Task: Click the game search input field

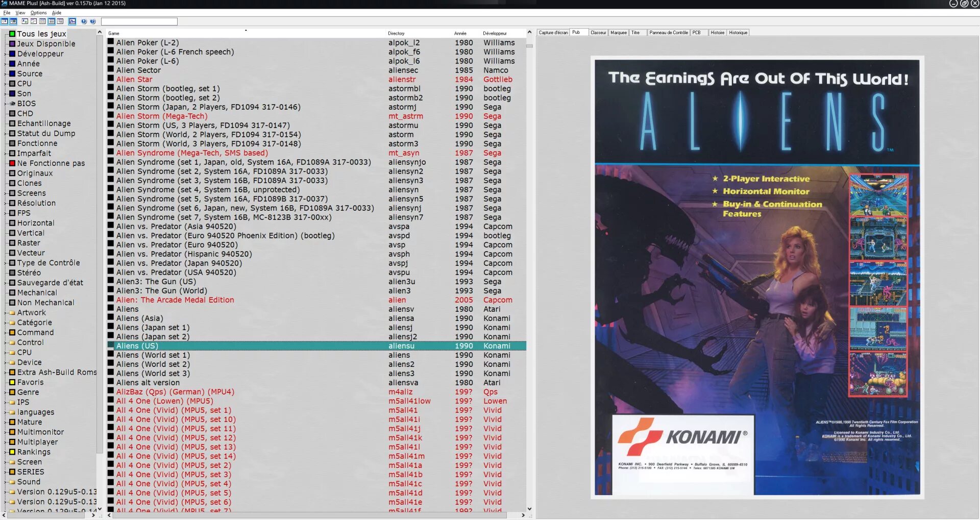Action: (x=139, y=21)
